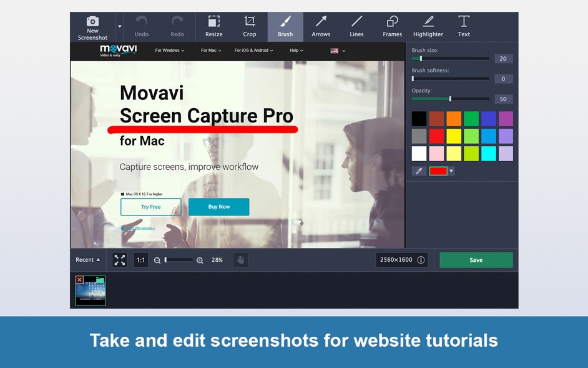Pick the dark green swatch in the top row
The width and height of the screenshot is (588, 368).
coord(471,119)
